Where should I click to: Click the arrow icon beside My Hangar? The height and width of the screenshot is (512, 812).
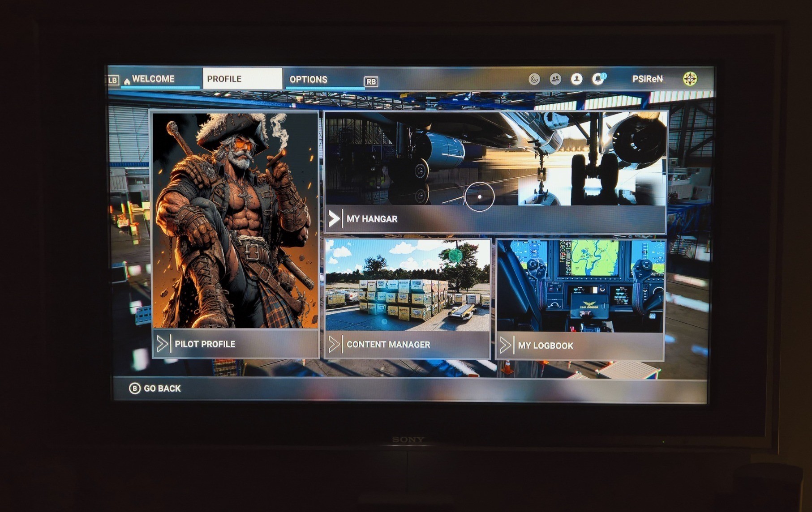[x=334, y=219]
